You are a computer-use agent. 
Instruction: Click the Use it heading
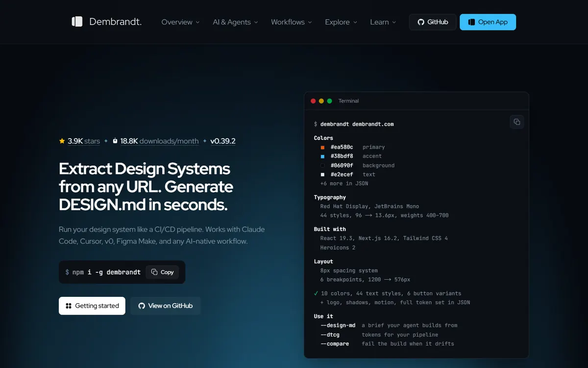(x=323, y=316)
